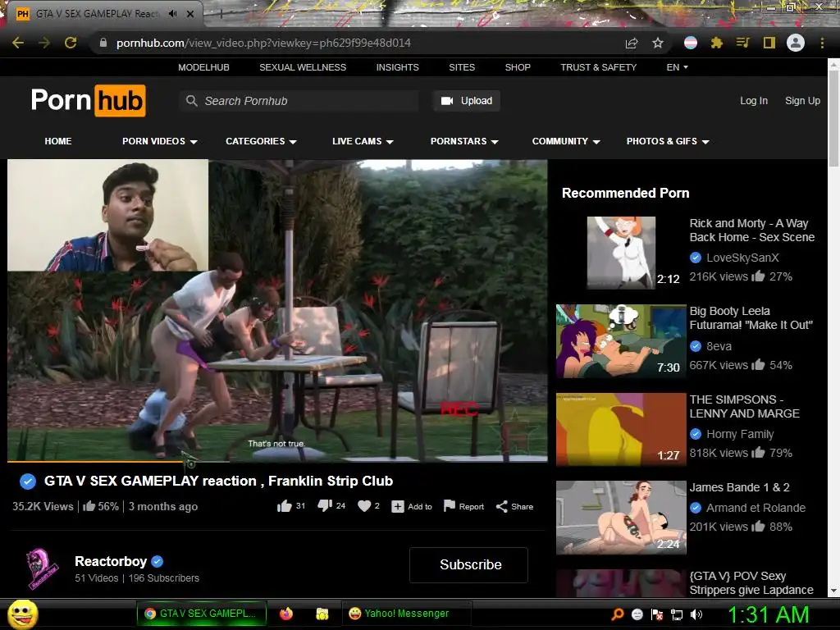
Task: Open the Reactorboy channel name link
Action: (x=111, y=561)
